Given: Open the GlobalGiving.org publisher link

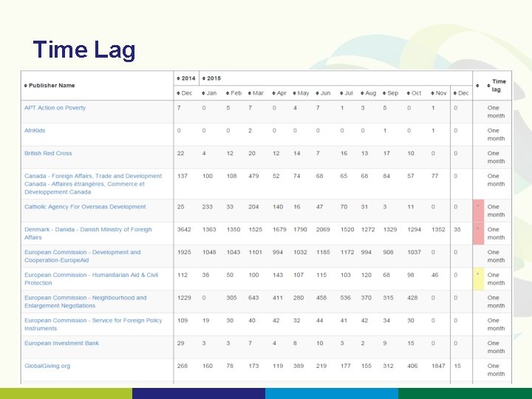Looking at the screenshot, I should (x=47, y=366).
